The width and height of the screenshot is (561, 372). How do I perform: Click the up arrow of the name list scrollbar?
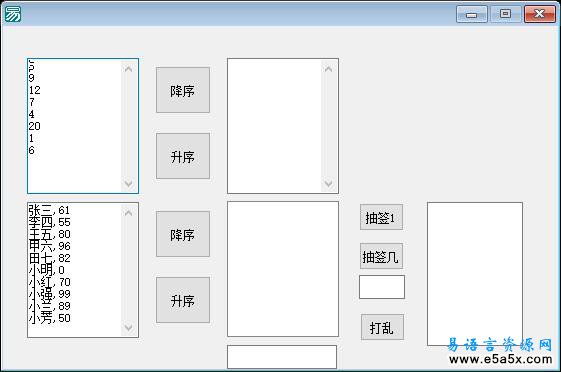(x=128, y=213)
